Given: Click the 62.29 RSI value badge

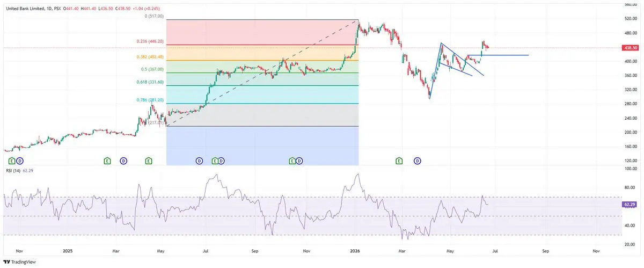Looking at the screenshot, I should 630,205.
